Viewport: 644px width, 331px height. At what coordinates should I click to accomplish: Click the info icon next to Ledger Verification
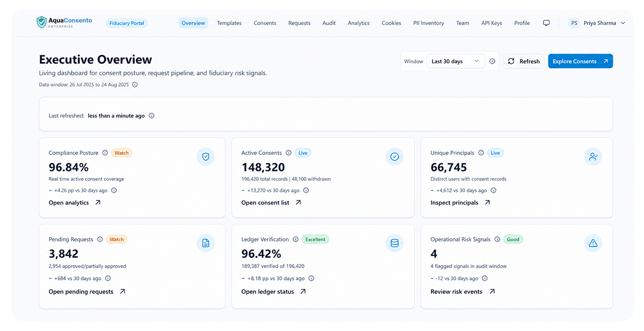click(x=295, y=240)
